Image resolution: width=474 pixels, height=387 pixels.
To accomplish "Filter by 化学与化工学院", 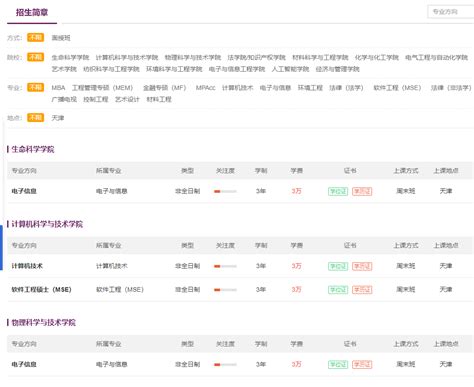I will click(377, 57).
